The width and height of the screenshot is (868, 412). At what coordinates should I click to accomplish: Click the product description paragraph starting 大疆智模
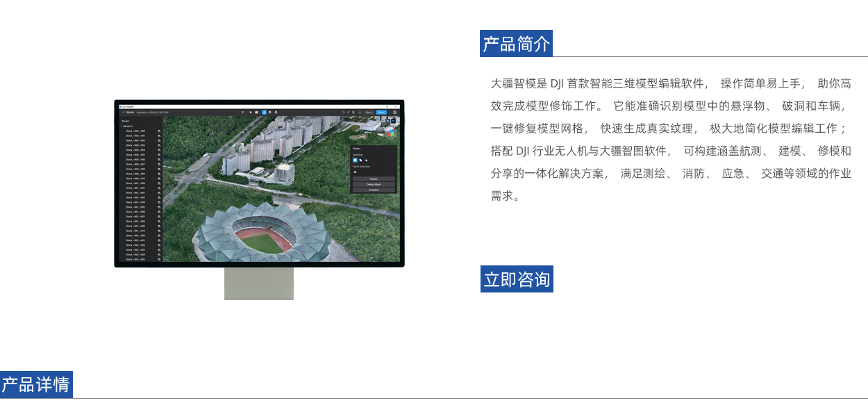pyautogui.click(x=671, y=140)
